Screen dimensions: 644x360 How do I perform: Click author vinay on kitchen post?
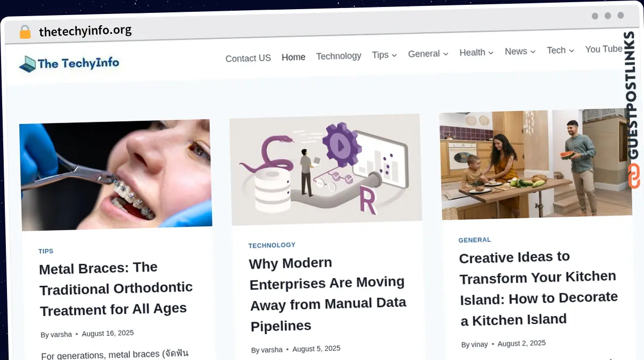pyautogui.click(x=479, y=344)
